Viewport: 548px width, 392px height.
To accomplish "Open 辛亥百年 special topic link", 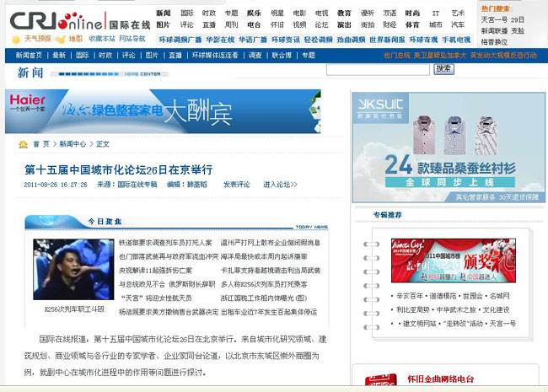I will [410, 296].
